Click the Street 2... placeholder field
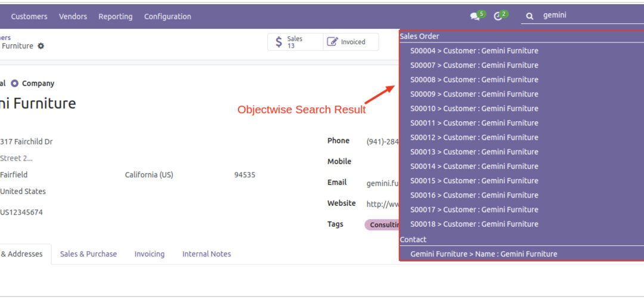 point(17,158)
